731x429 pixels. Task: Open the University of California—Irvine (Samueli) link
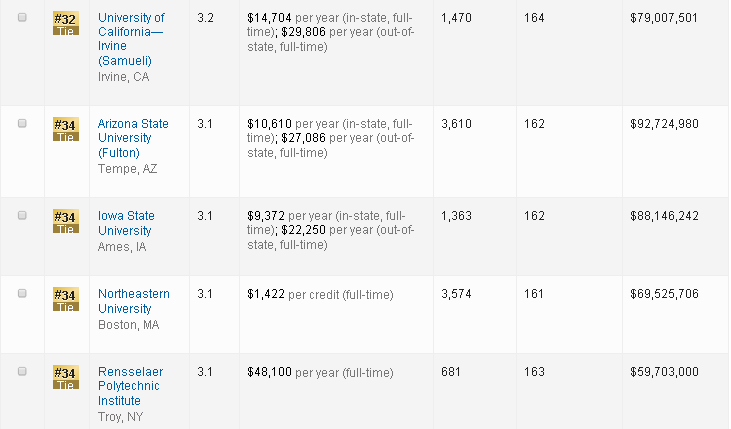coord(132,39)
